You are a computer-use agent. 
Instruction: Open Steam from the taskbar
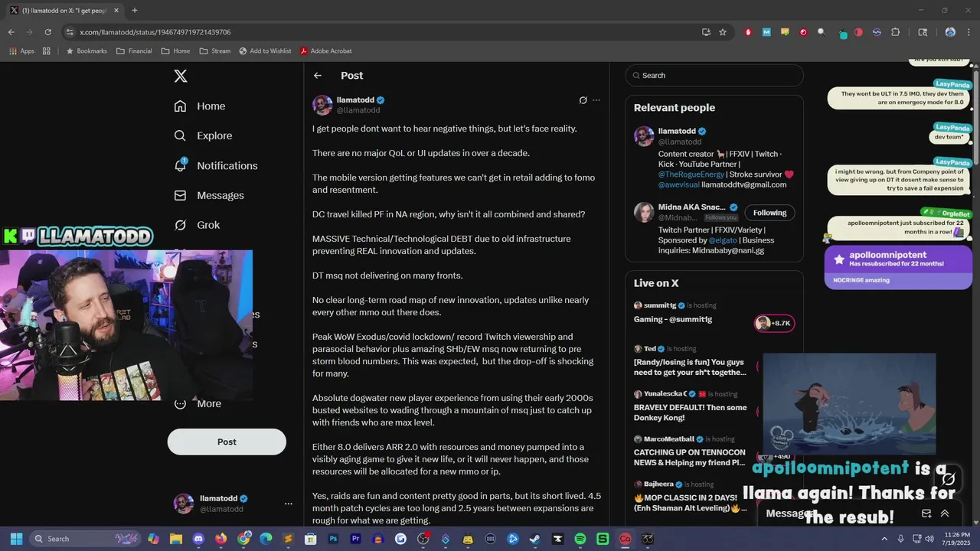(x=535, y=539)
